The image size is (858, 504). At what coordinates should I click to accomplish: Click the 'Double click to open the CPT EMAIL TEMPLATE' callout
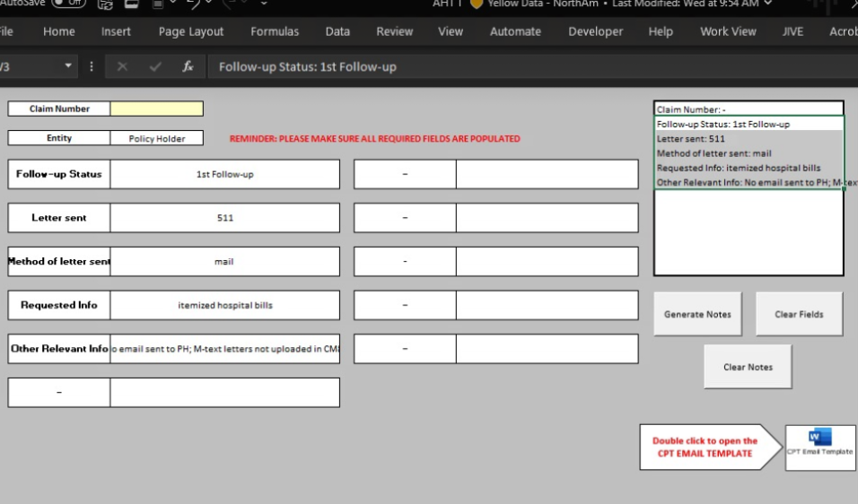[x=710, y=448]
